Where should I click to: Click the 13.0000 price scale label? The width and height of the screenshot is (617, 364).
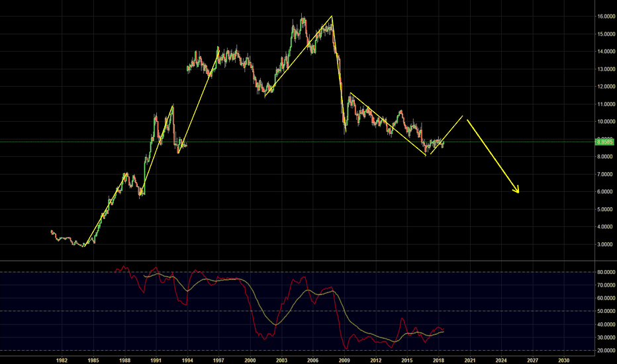click(x=606, y=69)
